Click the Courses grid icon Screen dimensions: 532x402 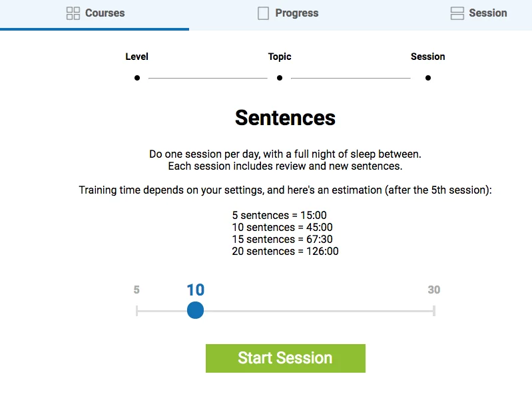click(x=73, y=13)
